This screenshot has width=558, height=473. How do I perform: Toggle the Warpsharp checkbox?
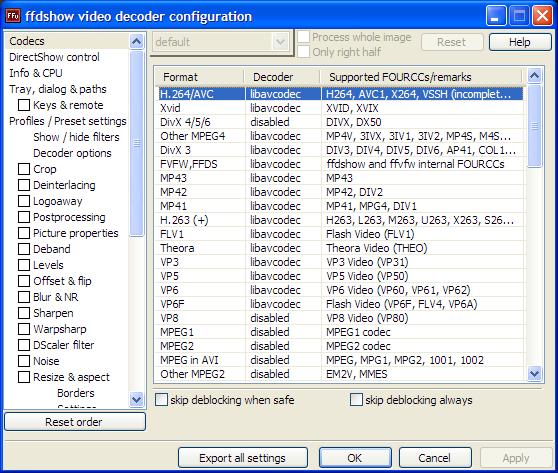pos(24,329)
